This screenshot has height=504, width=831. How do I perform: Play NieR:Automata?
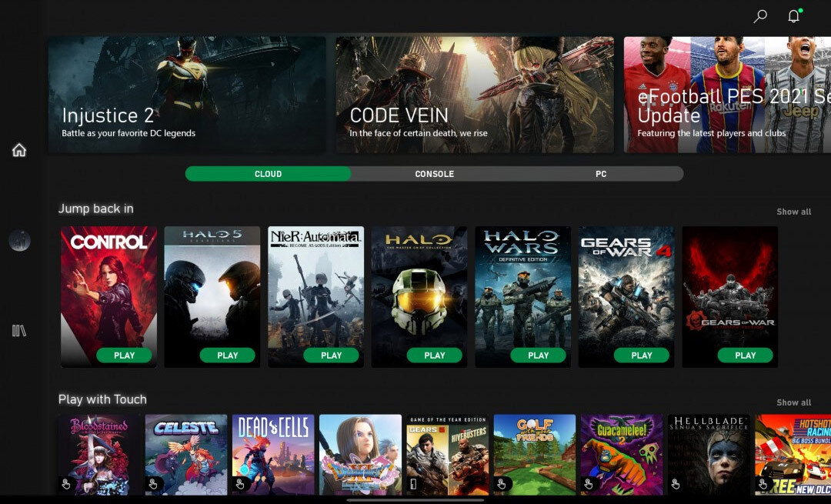(331, 355)
